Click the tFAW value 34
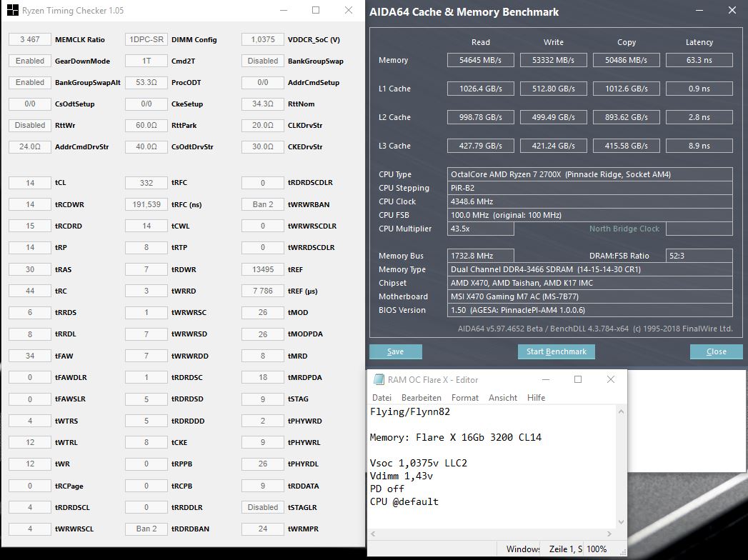 tap(29, 356)
